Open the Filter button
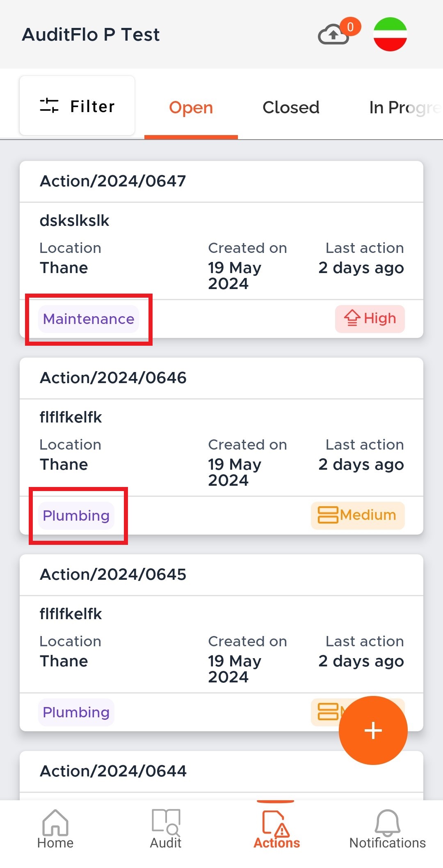443x868 pixels. coord(77,106)
